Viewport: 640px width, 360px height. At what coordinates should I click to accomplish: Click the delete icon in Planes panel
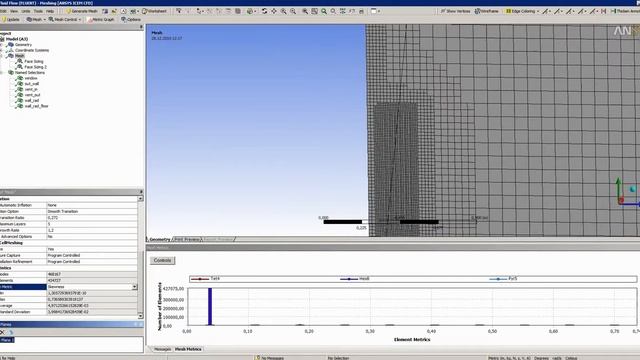pyautogui.click(x=2, y=332)
